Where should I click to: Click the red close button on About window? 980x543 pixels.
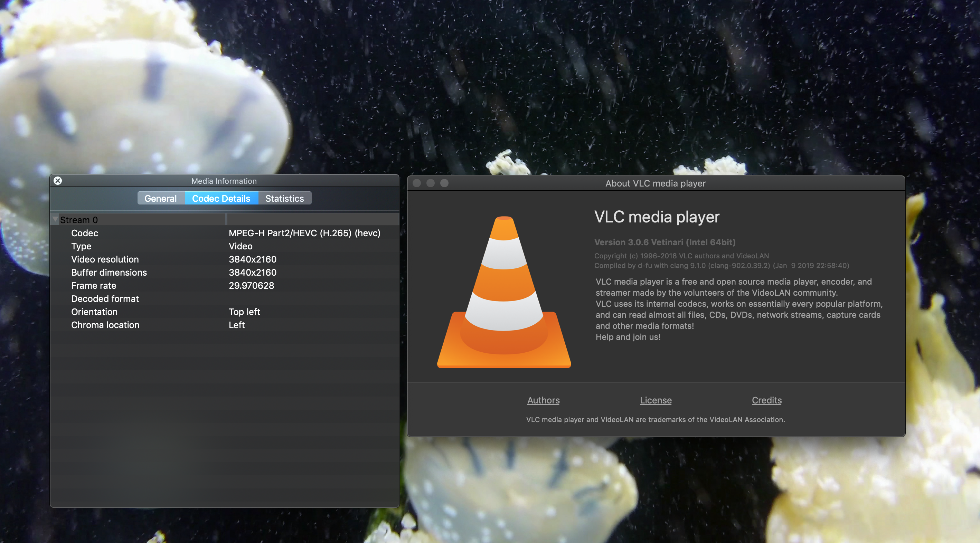417,183
